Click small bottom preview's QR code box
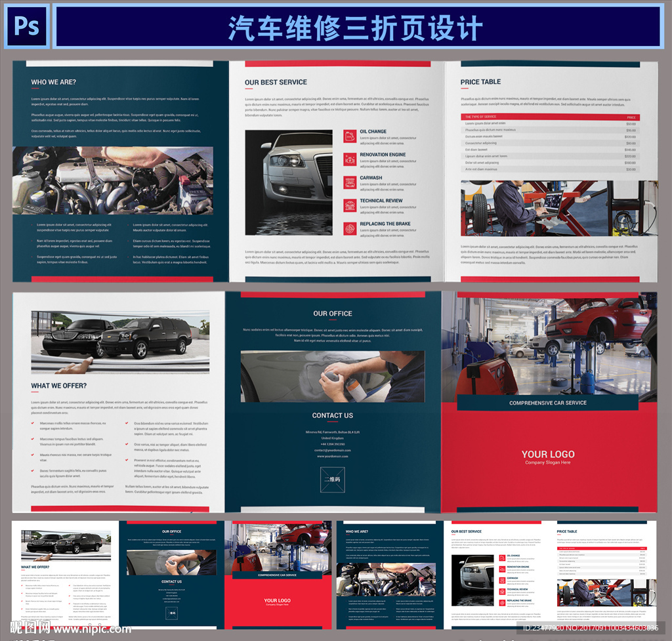The image size is (672, 641). [x=171, y=613]
